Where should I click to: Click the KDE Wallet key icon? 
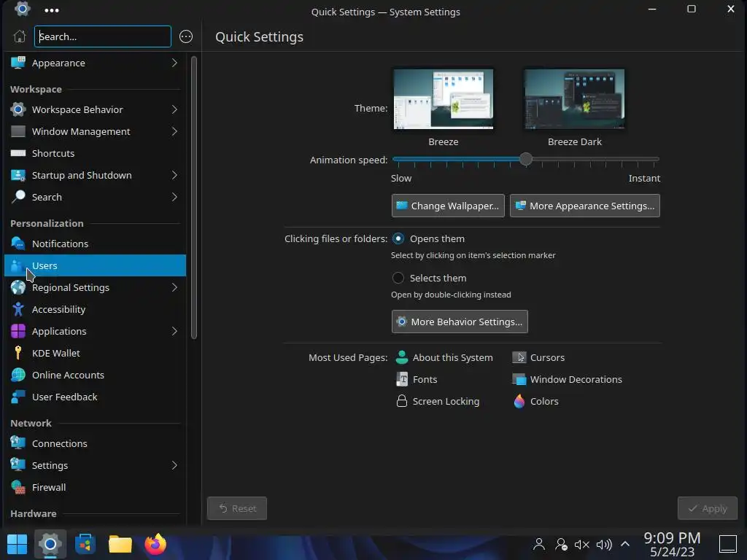pos(18,353)
